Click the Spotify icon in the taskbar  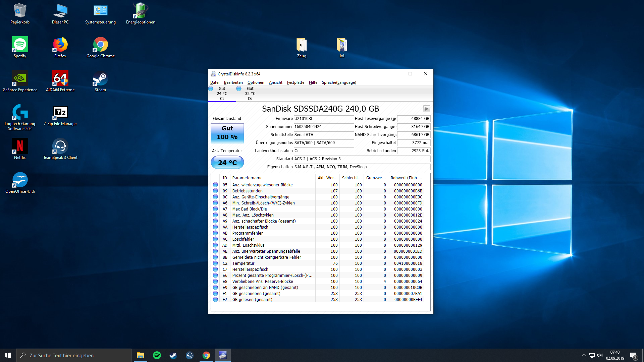click(x=157, y=355)
